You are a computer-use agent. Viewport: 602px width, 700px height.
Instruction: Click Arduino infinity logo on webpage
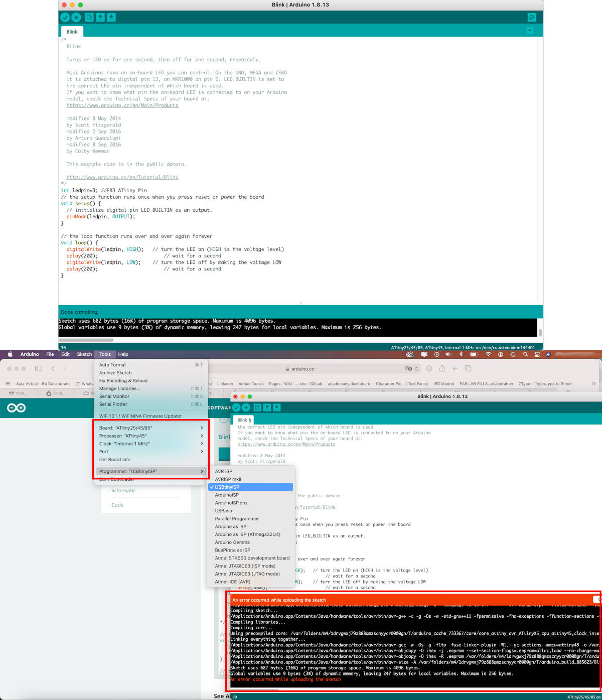coord(16,408)
